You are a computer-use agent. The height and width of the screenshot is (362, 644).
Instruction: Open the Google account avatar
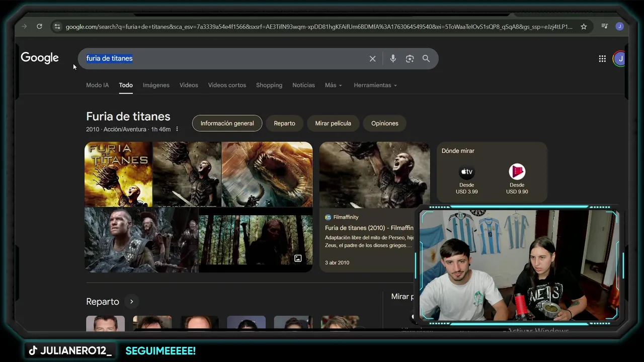point(620,59)
